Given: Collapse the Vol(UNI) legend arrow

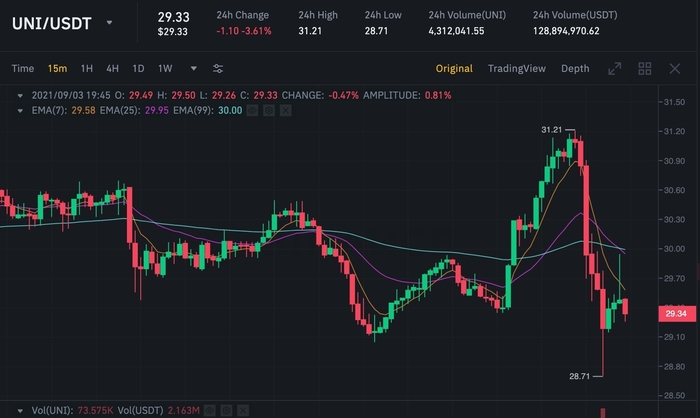Looking at the screenshot, I should pos(22,410).
